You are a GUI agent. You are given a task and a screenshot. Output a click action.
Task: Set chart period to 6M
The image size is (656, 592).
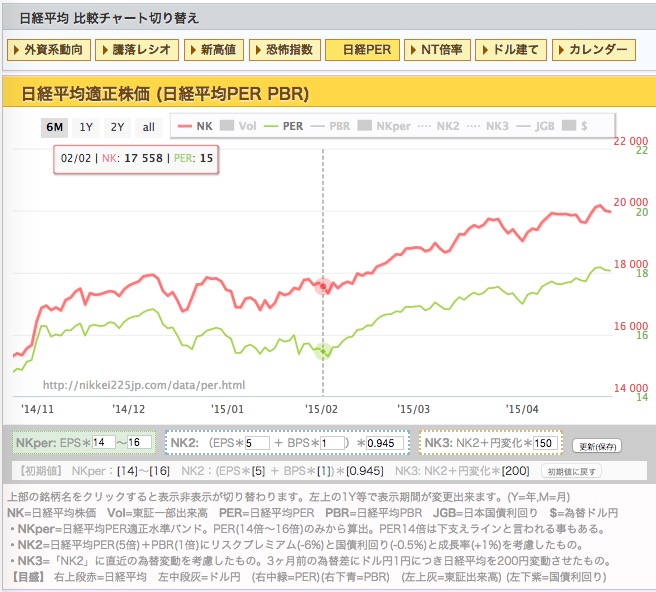tap(54, 127)
